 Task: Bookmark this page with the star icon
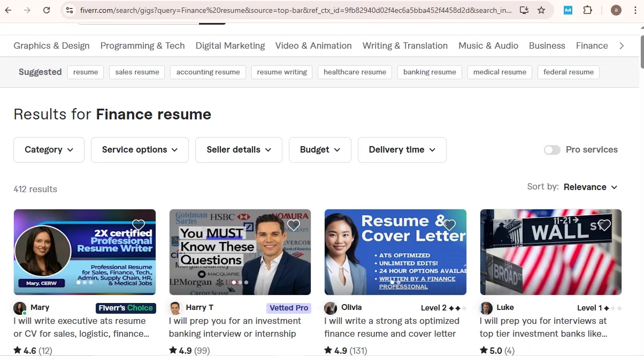(541, 10)
